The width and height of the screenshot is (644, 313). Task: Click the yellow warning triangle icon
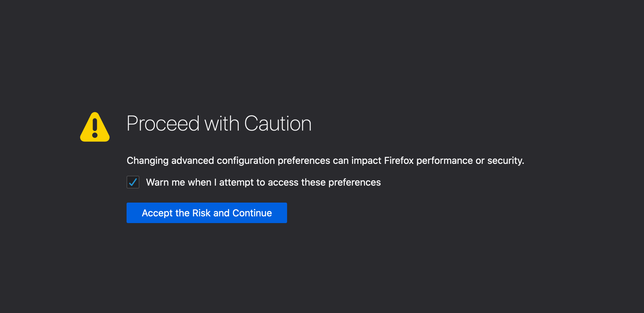[x=95, y=127]
